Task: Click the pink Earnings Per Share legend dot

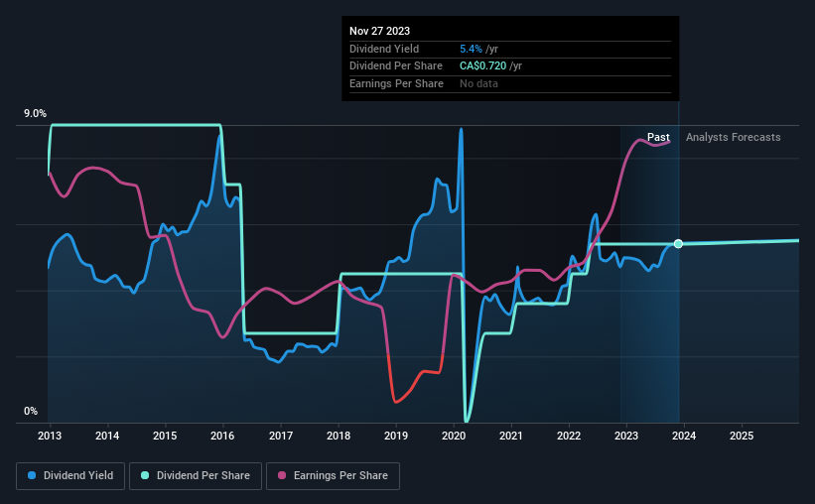Action: point(282,475)
